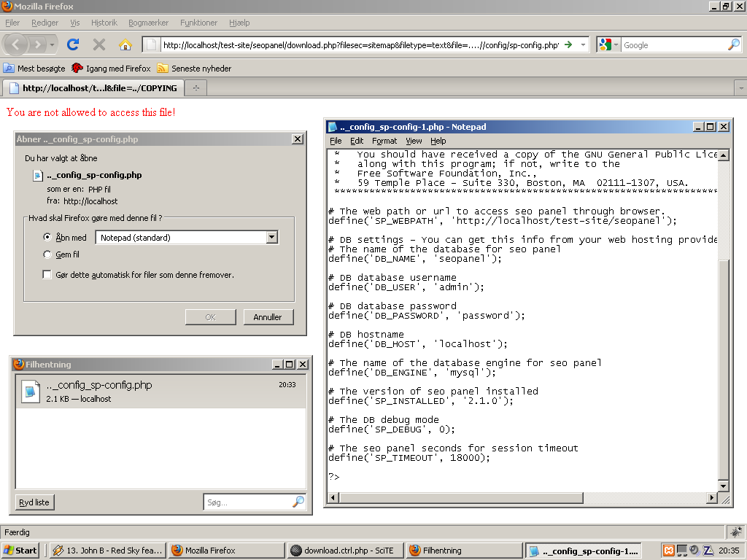747x560 pixels.
Task: Select the COPYING browser tab
Action: tap(93, 87)
